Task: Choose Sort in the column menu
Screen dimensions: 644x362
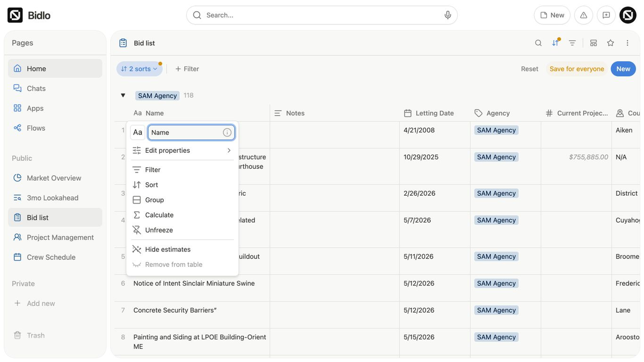Action: (x=182, y=185)
